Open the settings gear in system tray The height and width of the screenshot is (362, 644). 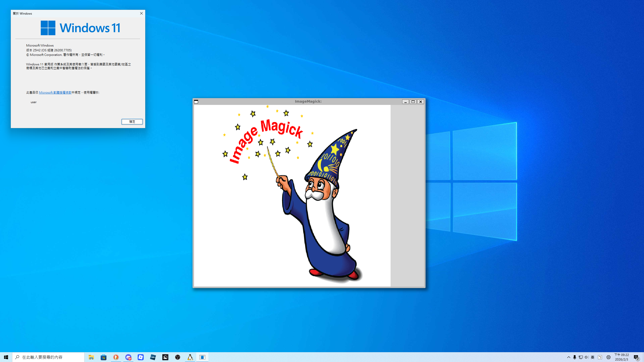click(608, 357)
